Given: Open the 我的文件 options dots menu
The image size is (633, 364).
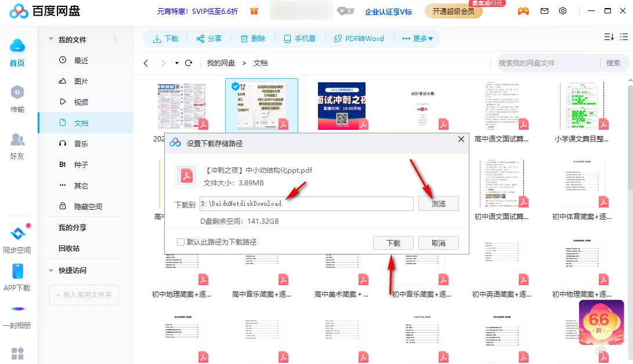Looking at the screenshot, I should tap(115, 39).
